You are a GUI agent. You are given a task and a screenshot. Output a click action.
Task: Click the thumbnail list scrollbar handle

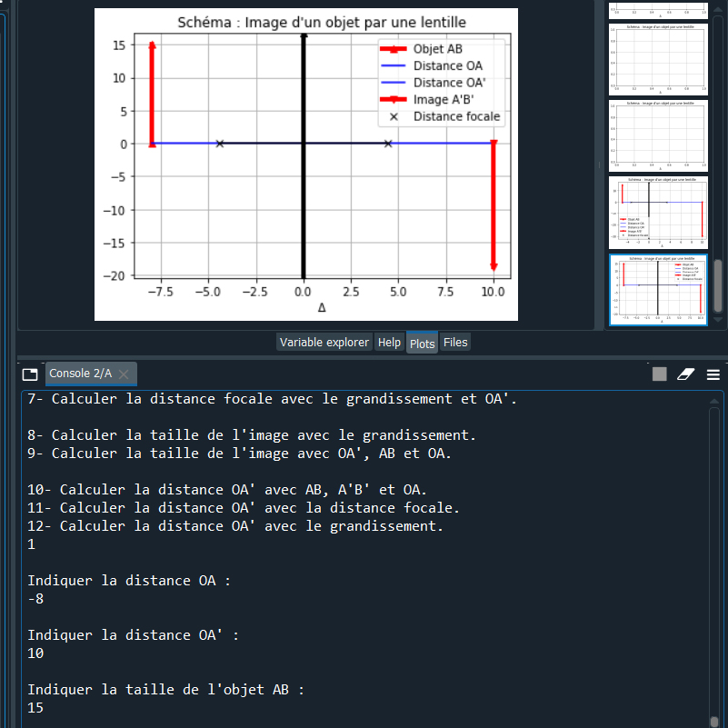(x=718, y=285)
